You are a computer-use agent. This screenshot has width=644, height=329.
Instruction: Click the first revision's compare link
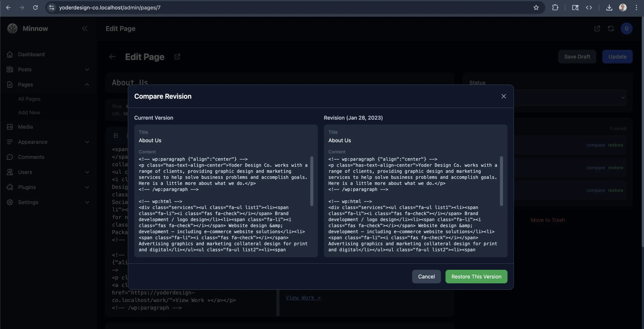(x=595, y=145)
